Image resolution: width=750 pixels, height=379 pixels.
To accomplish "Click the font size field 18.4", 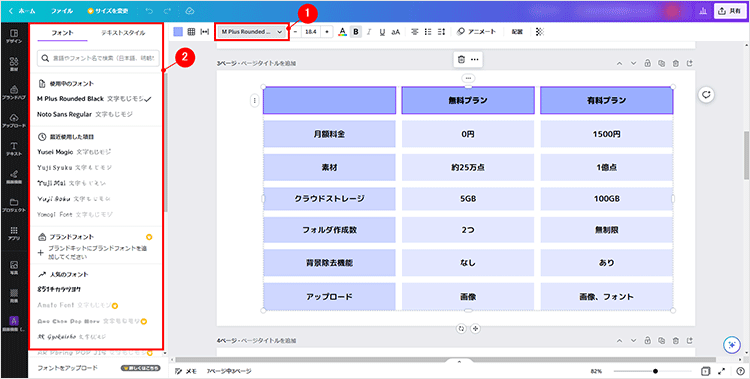I will click(x=311, y=32).
